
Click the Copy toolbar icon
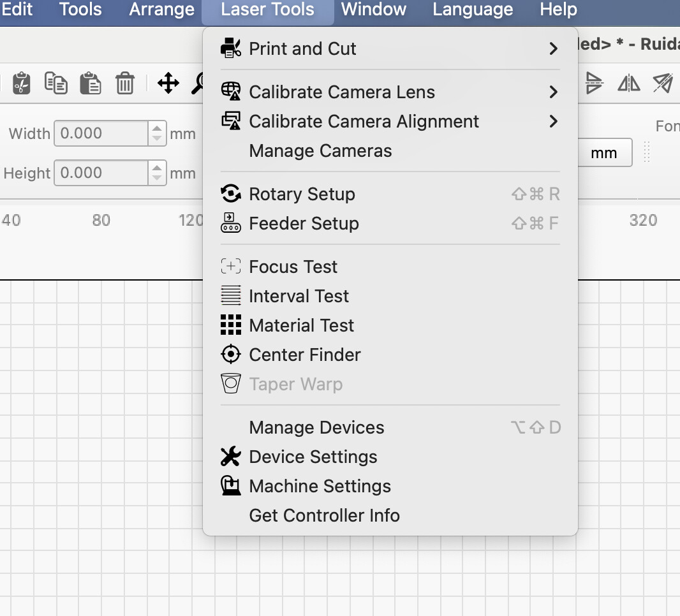56,84
